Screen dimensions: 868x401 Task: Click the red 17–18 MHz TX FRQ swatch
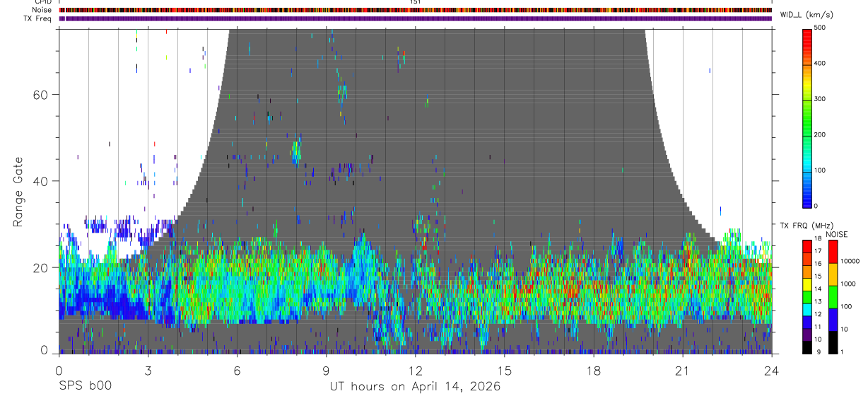(807, 245)
